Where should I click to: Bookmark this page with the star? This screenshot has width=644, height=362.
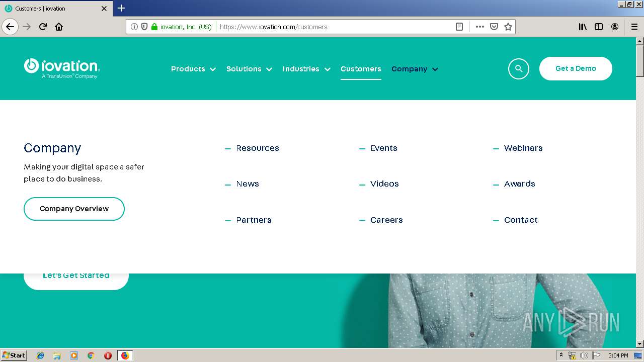coord(508,27)
